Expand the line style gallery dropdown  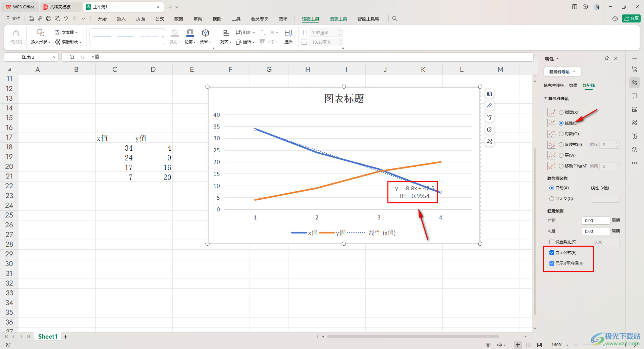[163, 37]
